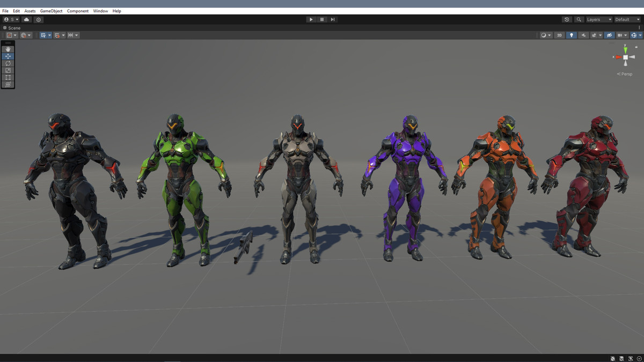Open the Unity cloud collaboration panel

(26, 19)
